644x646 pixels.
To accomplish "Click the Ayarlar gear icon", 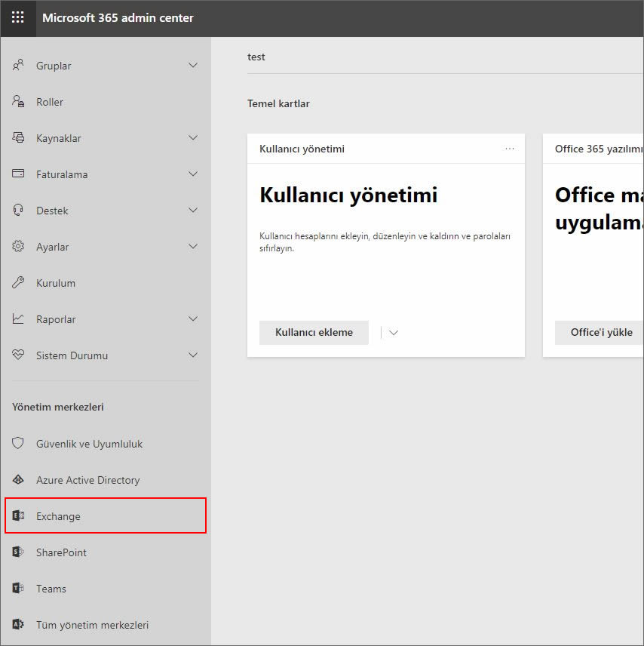I will coord(18,246).
